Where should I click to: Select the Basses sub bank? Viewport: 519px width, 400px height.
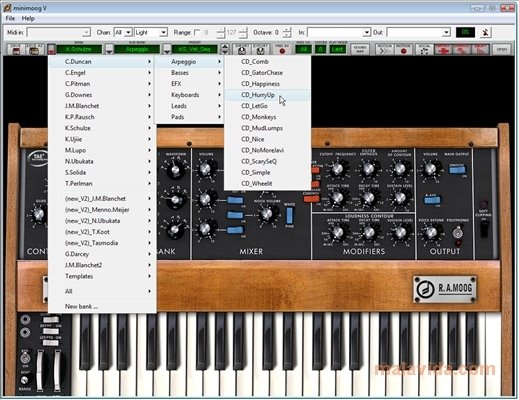[189, 72]
